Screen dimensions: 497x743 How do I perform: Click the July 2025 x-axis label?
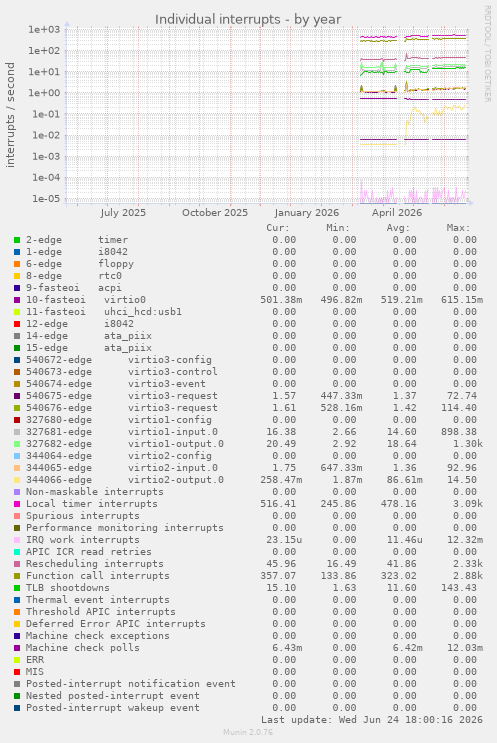pyautogui.click(x=123, y=213)
